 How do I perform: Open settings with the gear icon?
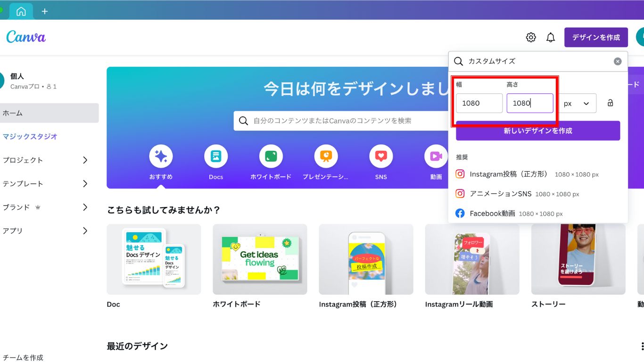pyautogui.click(x=531, y=37)
